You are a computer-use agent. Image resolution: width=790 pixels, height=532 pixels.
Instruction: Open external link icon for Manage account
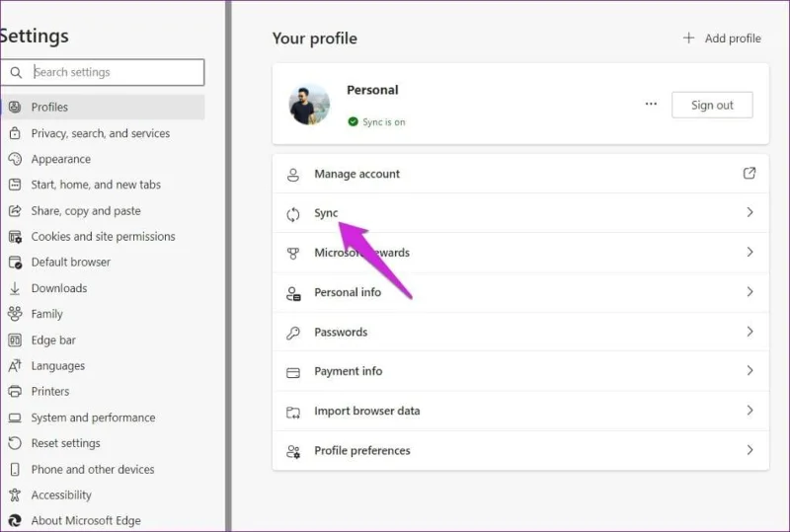(750, 174)
